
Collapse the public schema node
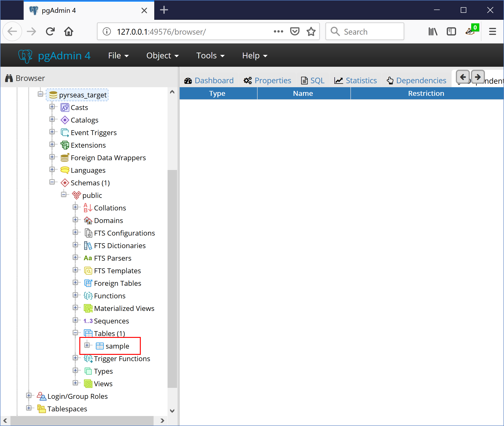64,194
